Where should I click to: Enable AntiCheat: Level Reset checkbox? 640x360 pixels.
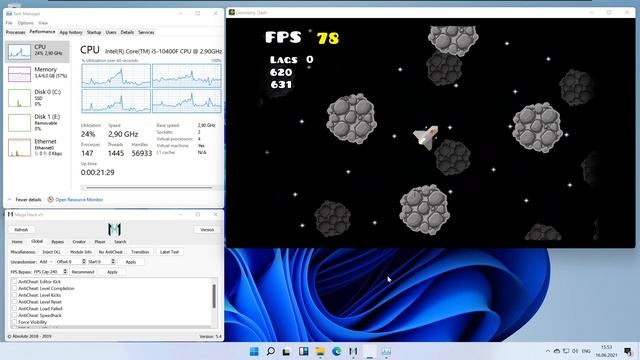(x=14, y=302)
